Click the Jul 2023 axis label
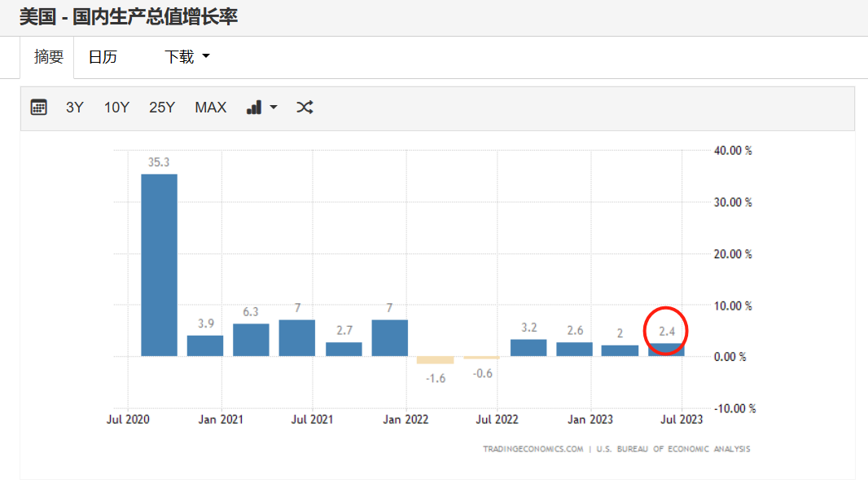Viewport: 868px width, 497px height. (x=682, y=420)
